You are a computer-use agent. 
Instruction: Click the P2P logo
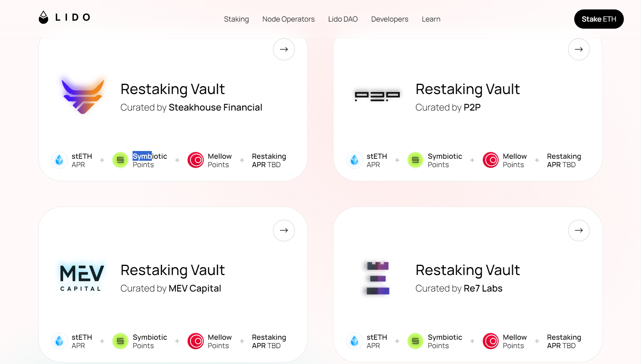(x=377, y=96)
